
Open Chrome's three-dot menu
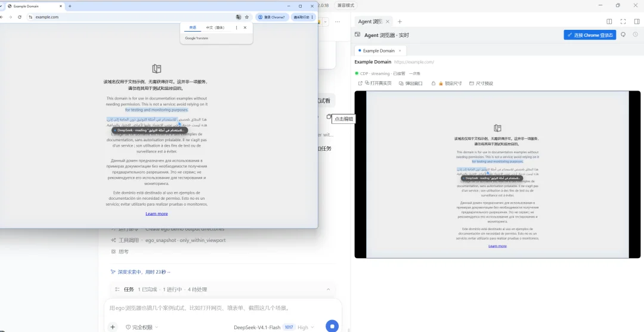[312, 17]
